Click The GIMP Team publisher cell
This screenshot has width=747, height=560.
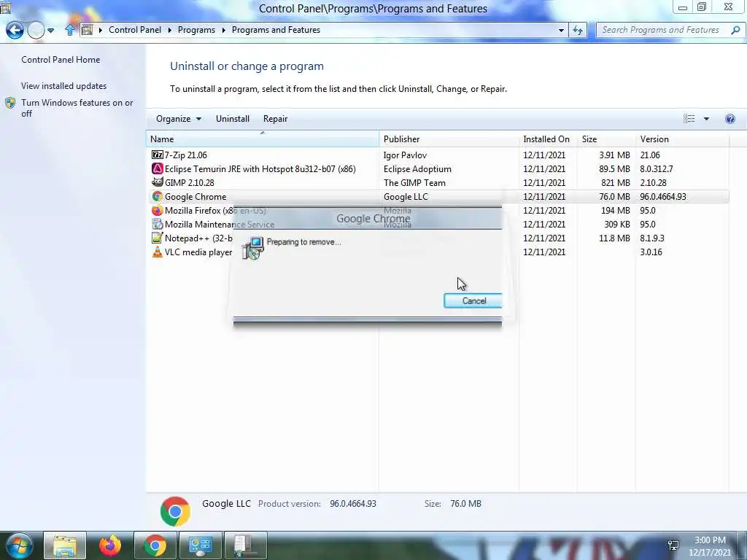pos(414,183)
